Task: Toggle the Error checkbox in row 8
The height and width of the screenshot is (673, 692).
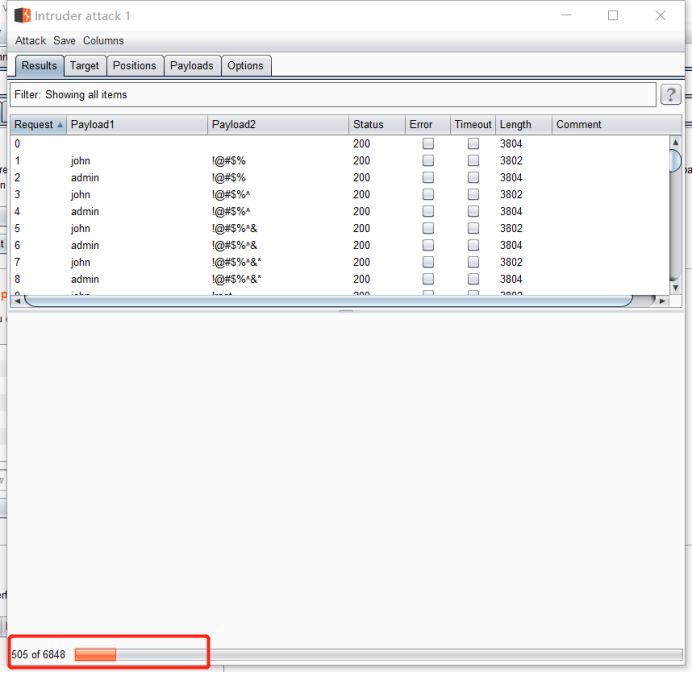Action: click(x=428, y=279)
